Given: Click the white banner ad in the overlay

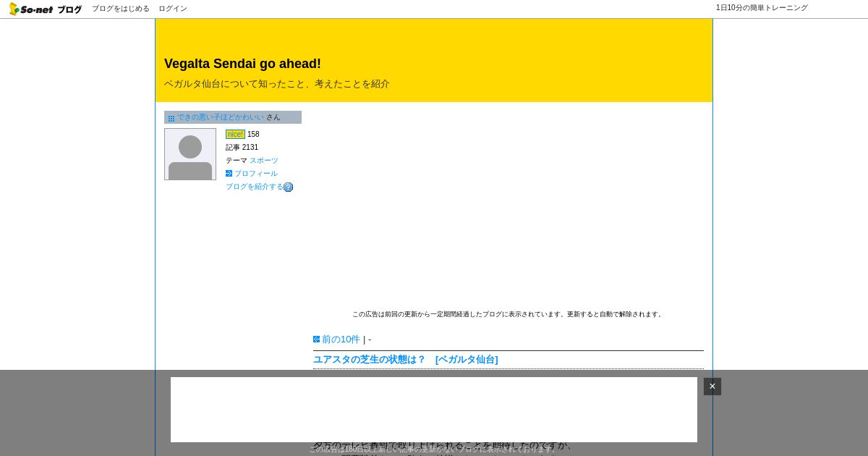Looking at the screenshot, I should [434, 410].
